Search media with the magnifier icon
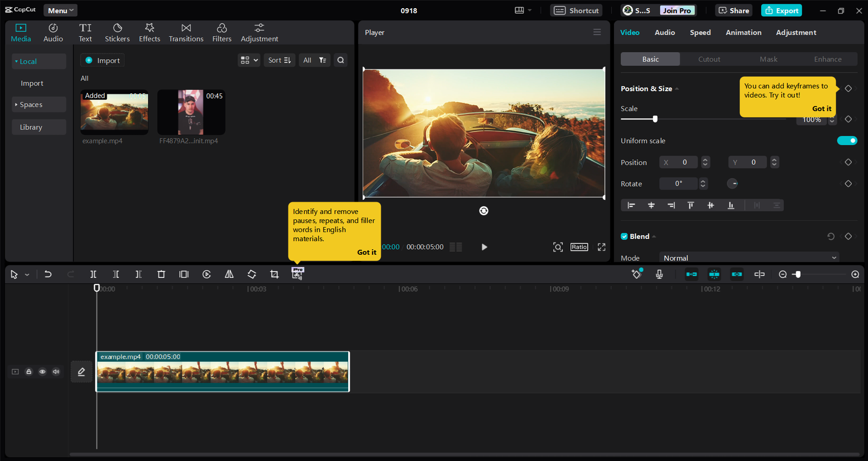The height and width of the screenshot is (461, 868). [341, 60]
